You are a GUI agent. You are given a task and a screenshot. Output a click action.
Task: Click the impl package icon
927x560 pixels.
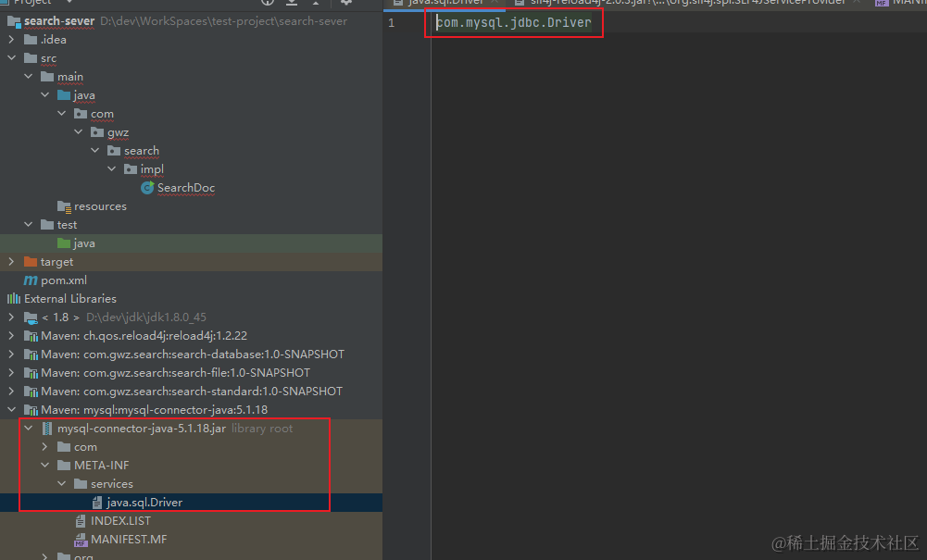pos(130,169)
